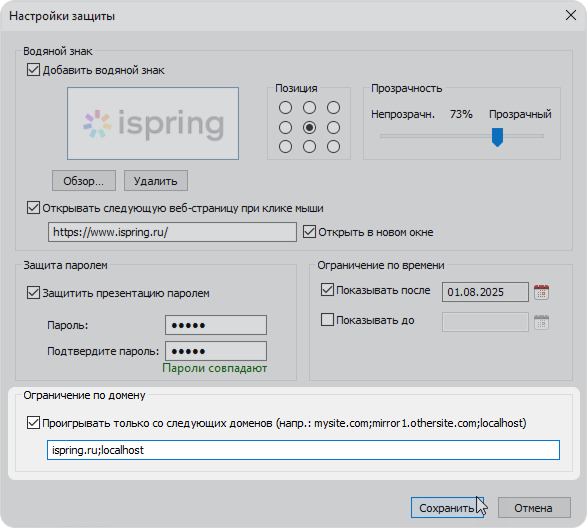
Task: Select center watermark position radio
Action: click(x=309, y=128)
